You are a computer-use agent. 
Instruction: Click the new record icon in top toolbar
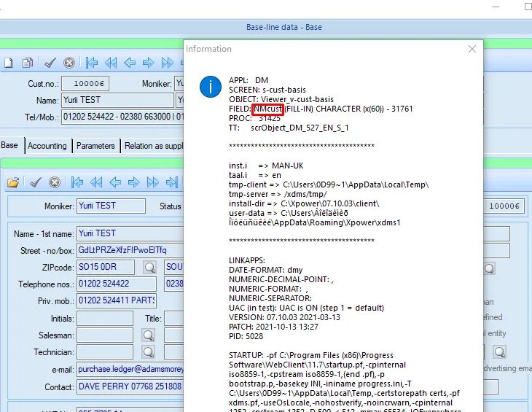click(9, 63)
